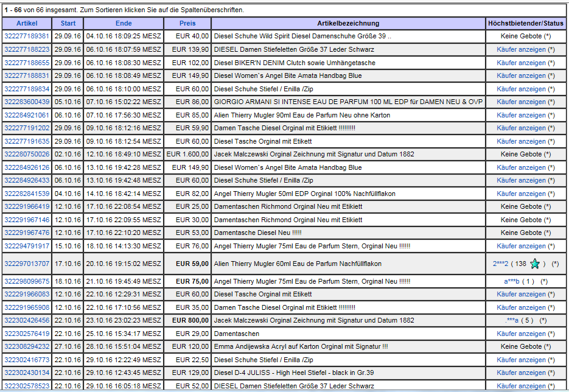Click Käufer anzeigen for Angel Mugler 50ml EDP
Screen dimensions: 569x392
[x=521, y=194]
